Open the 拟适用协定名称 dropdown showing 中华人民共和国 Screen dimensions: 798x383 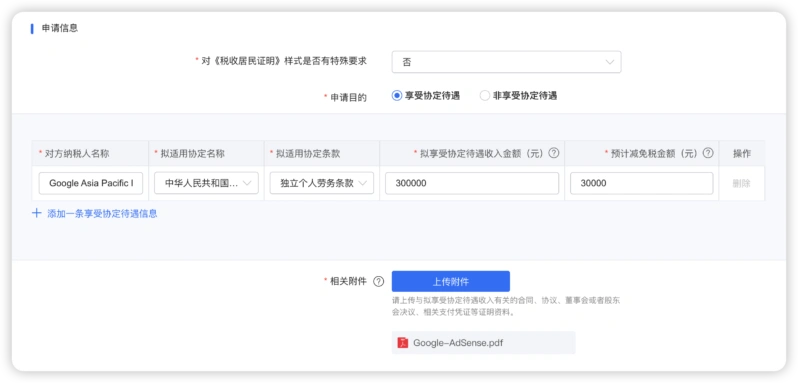(206, 184)
